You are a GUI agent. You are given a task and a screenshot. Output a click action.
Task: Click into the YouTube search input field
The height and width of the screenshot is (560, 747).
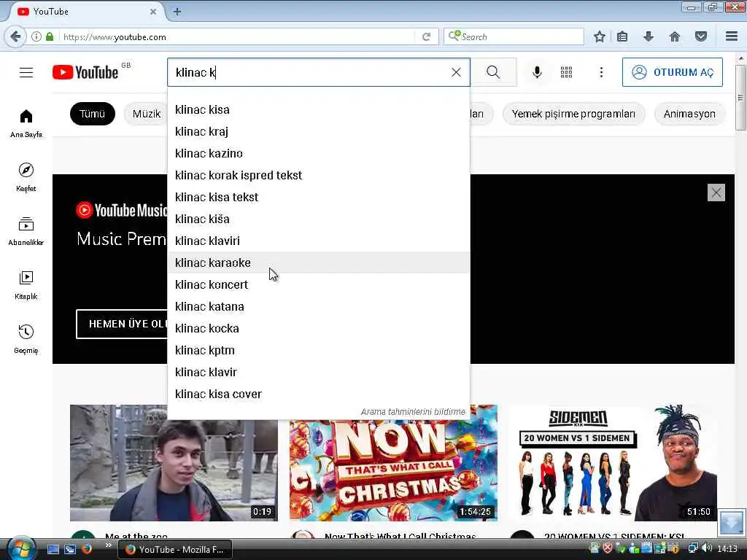tap(309, 72)
